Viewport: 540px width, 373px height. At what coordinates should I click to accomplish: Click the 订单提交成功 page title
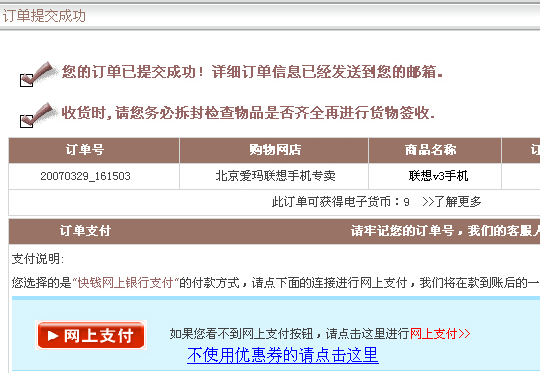[44, 16]
